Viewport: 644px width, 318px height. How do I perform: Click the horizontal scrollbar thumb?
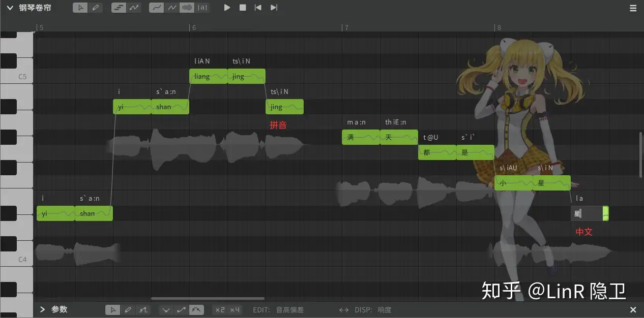pos(208,299)
